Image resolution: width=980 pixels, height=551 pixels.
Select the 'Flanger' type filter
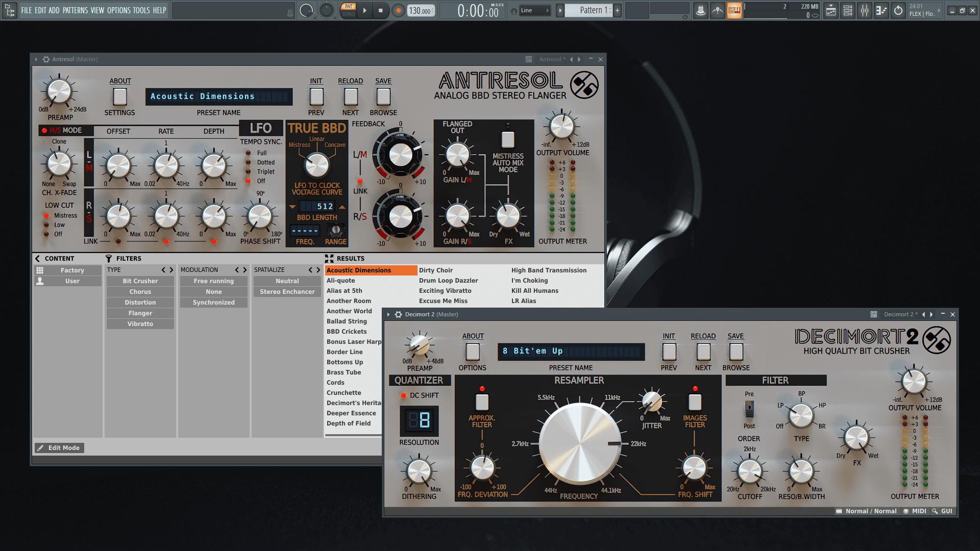tap(140, 313)
